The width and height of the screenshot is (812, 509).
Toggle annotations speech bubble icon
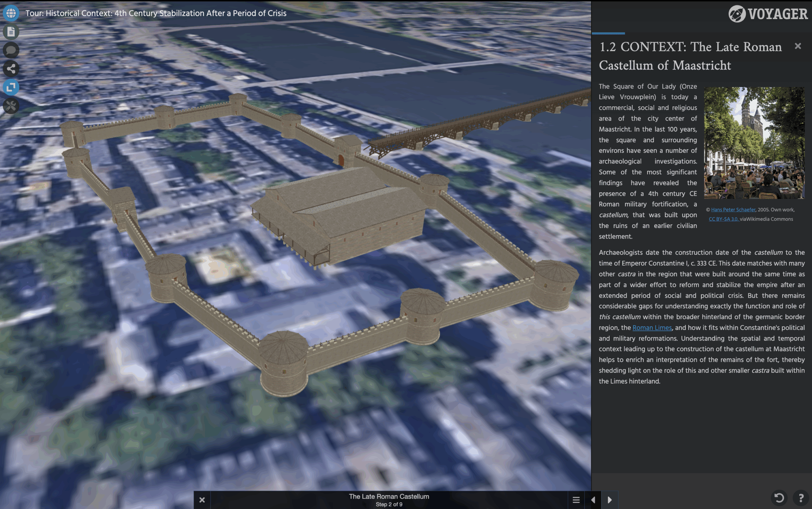pos(11,50)
